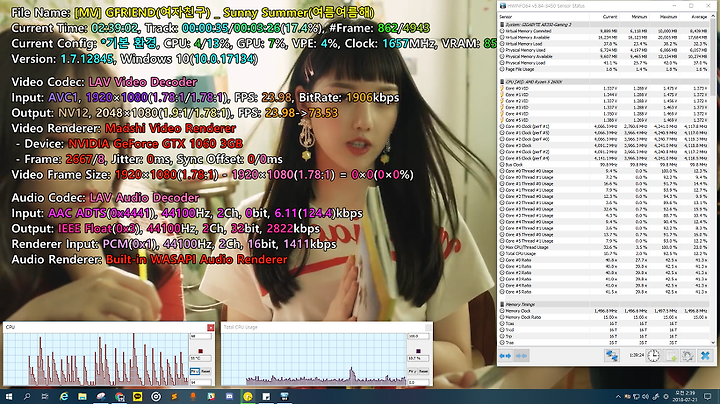Click the LAV Audio Decoder text overlay
This screenshot has width=720, height=404.
click(x=144, y=197)
